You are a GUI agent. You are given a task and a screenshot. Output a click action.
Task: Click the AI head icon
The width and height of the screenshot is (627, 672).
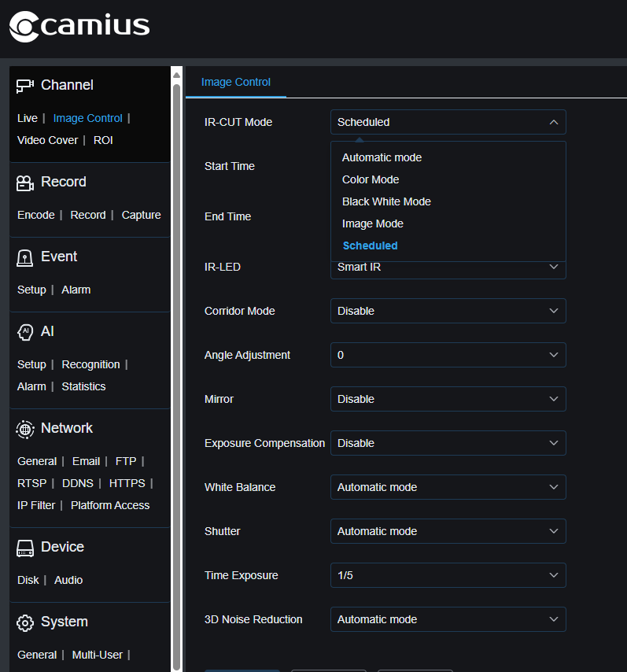click(26, 332)
